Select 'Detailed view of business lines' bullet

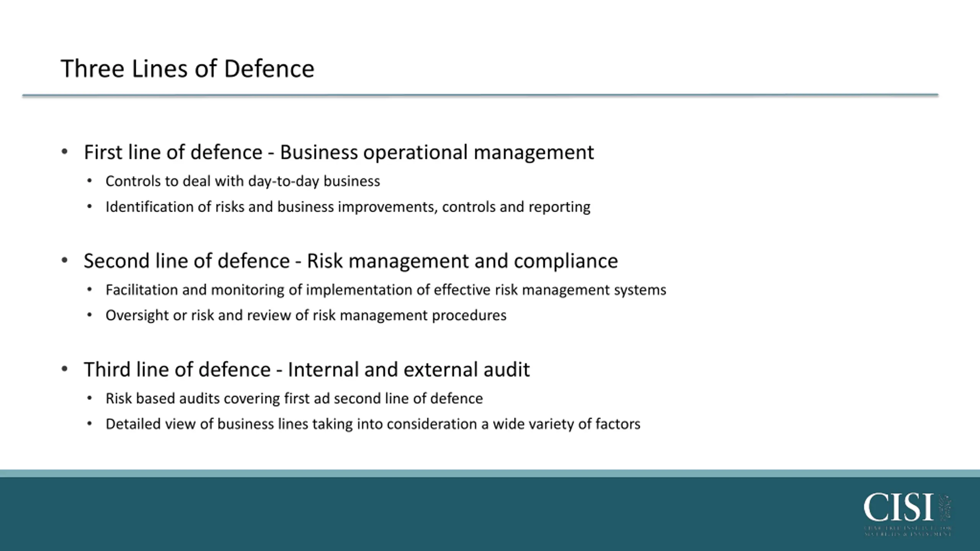[373, 424]
